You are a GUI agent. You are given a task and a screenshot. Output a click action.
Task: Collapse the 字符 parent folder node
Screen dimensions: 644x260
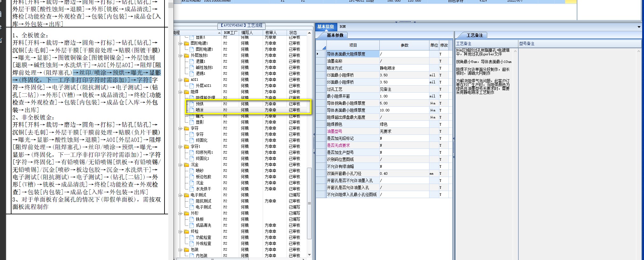coord(180,128)
